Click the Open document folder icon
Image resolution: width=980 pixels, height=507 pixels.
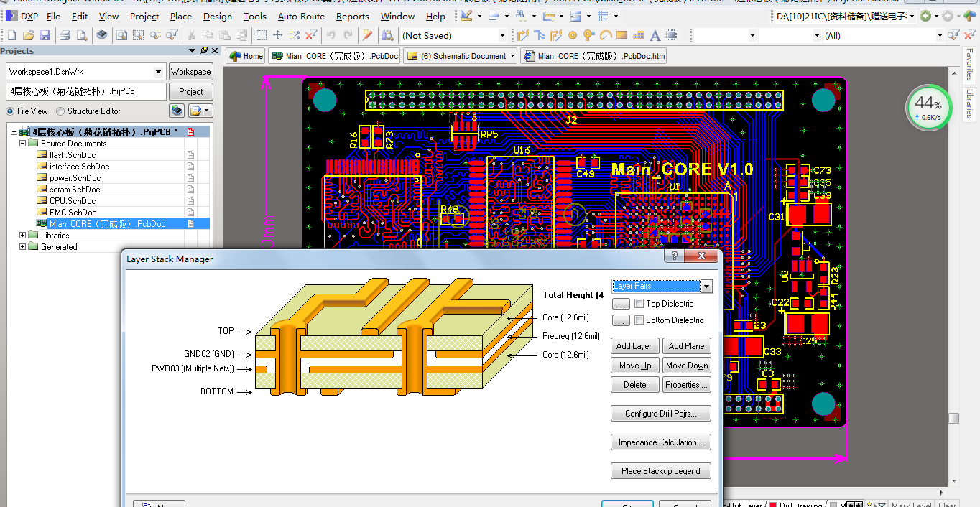[29, 35]
